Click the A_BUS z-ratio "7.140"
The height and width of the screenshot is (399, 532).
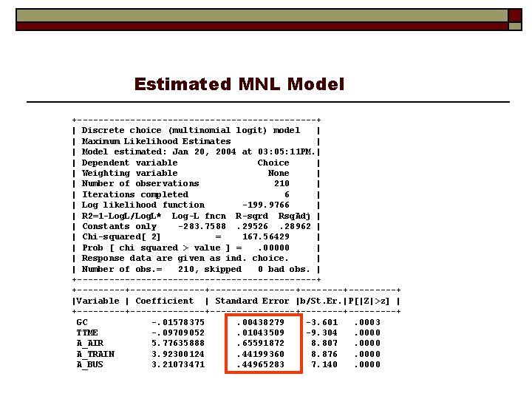(x=324, y=364)
